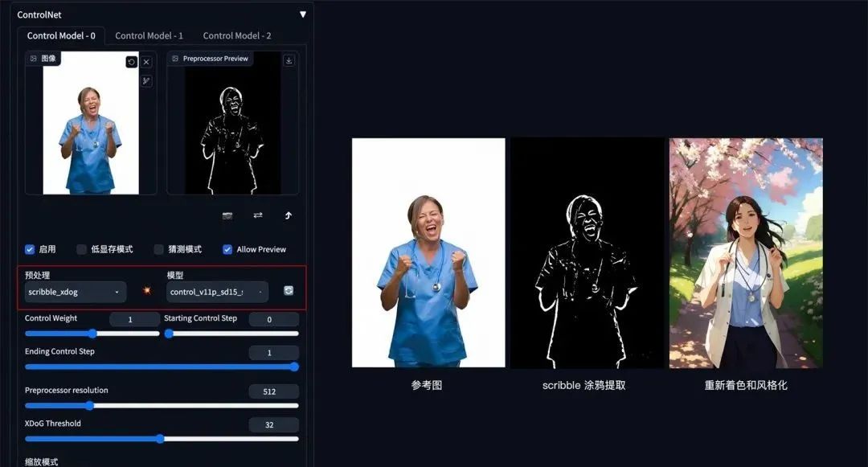Click the Preprocessor resolution value 512
This screenshot has width=868, height=467.
(273, 391)
